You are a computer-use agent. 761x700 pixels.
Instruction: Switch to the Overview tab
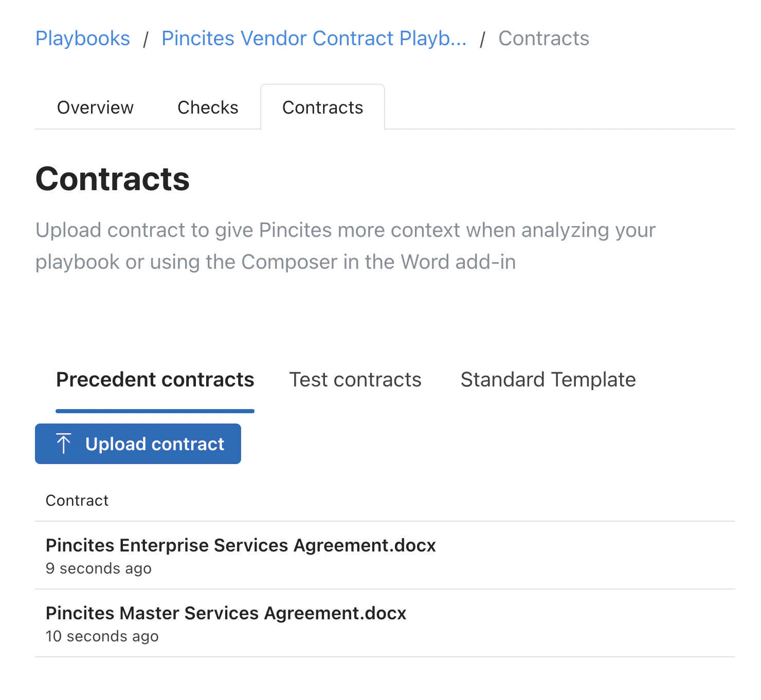click(x=95, y=107)
